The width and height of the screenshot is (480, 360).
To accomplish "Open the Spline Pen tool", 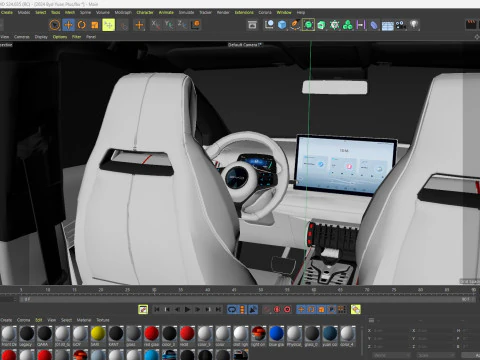I will point(295,25).
